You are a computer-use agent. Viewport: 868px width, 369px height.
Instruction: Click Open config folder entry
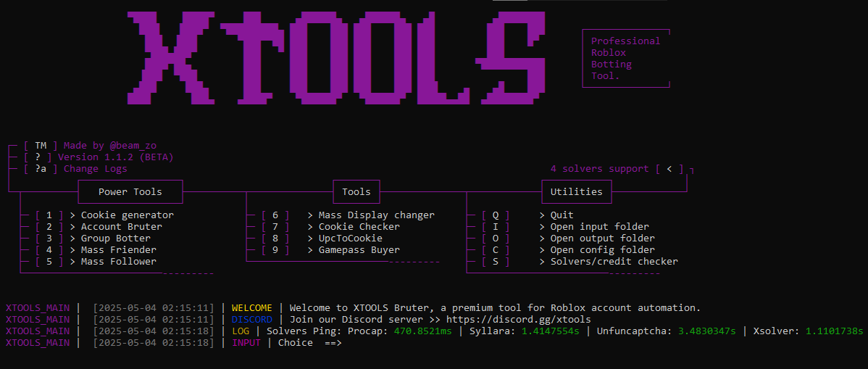click(602, 250)
